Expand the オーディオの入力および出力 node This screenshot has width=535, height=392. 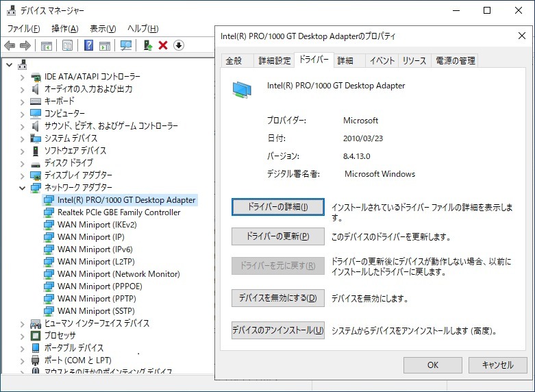22,90
